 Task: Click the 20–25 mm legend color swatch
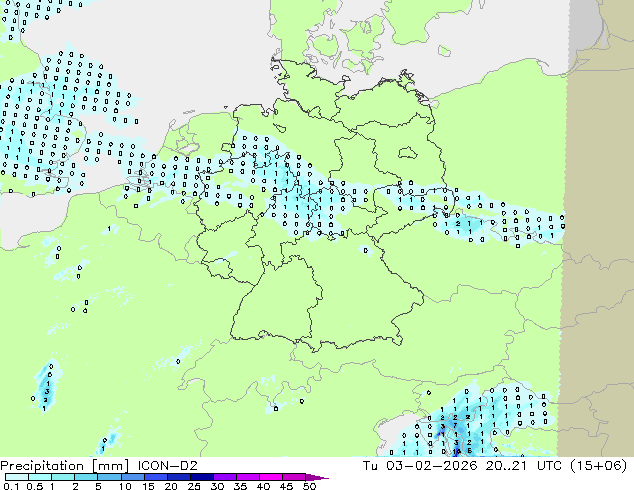pos(178,477)
